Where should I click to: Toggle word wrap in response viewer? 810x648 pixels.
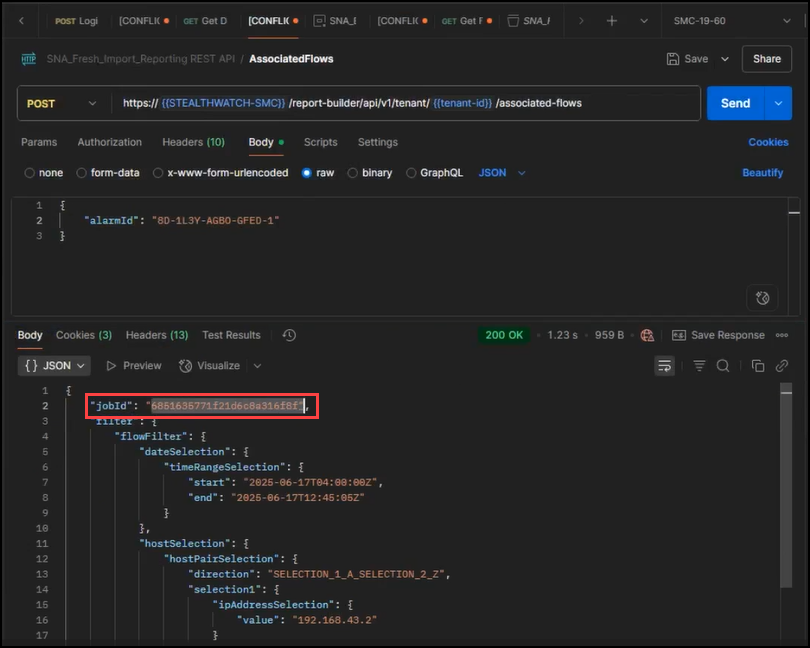[665, 366]
